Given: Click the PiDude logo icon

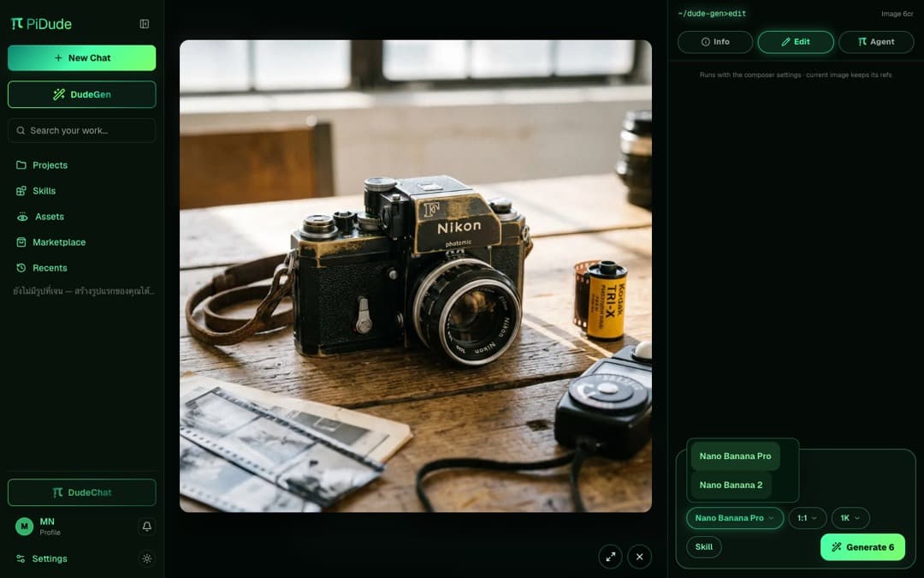Looking at the screenshot, I should (16, 24).
